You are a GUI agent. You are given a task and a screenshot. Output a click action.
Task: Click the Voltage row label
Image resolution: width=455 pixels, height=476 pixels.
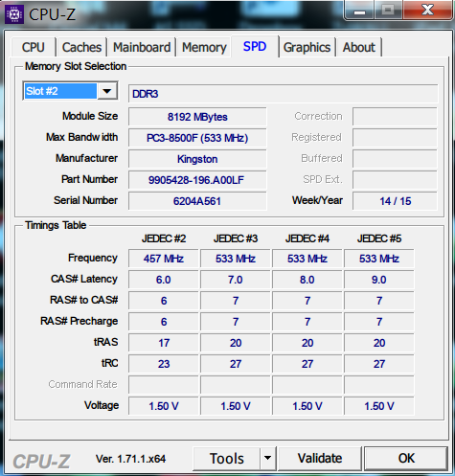click(x=102, y=405)
